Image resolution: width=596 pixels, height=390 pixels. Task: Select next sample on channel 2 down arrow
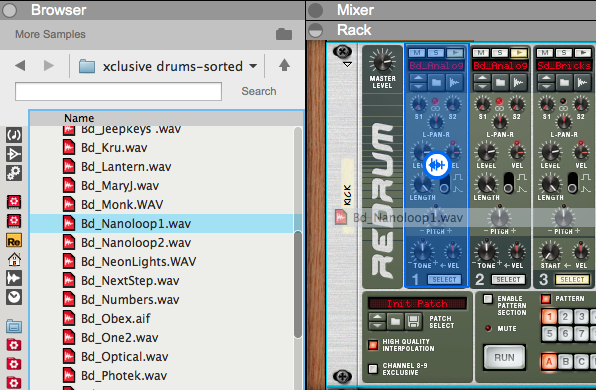coord(482,87)
